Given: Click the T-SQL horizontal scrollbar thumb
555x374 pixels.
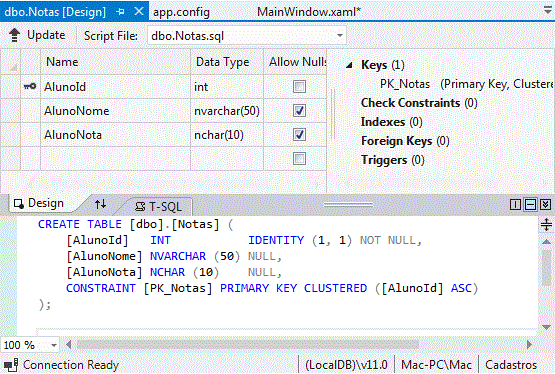Looking at the screenshot, I should (248, 345).
